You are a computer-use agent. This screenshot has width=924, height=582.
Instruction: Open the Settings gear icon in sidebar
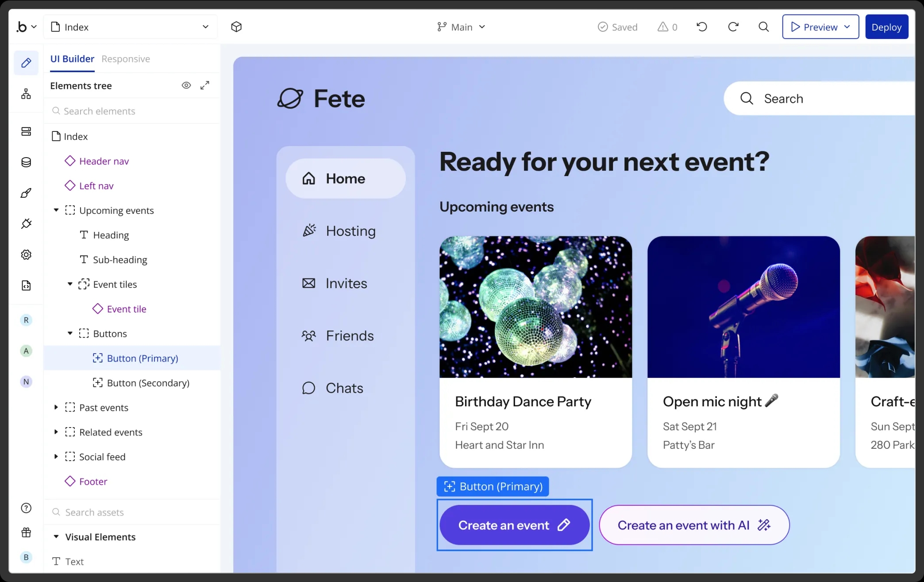pyautogui.click(x=26, y=255)
